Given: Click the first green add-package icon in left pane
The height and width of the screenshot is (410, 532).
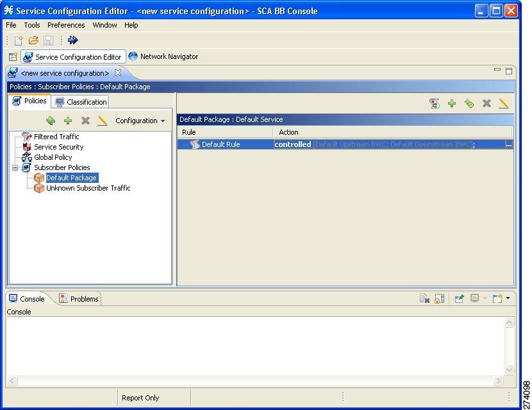Looking at the screenshot, I should click(51, 121).
